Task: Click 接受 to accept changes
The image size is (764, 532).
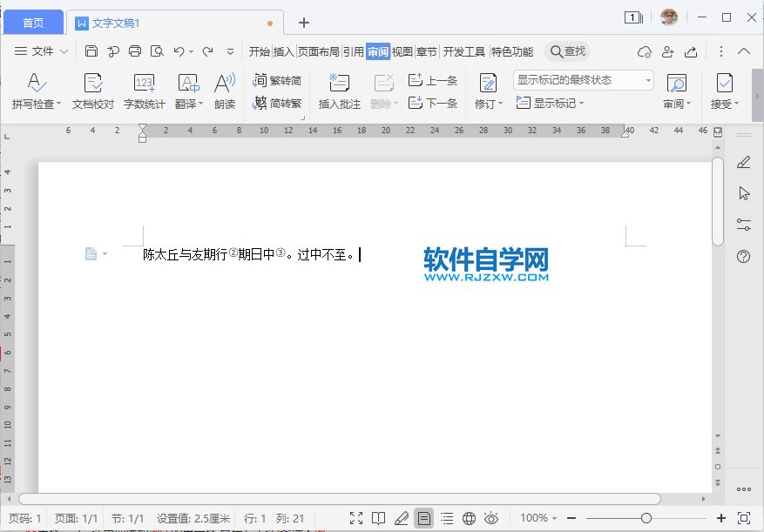Action: tap(724, 87)
